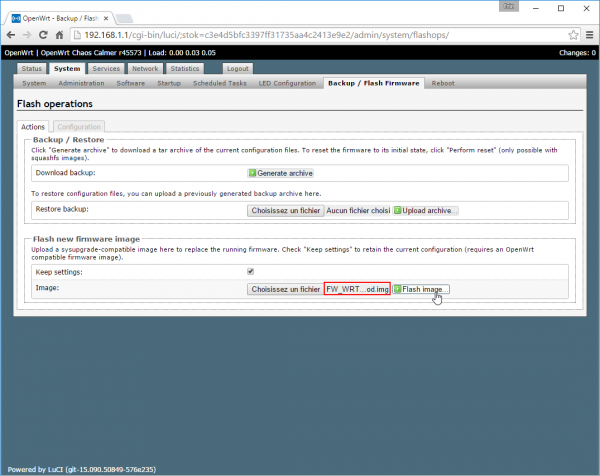600x476 pixels.
Task: Bookmark this page with star icon
Action: (x=566, y=34)
